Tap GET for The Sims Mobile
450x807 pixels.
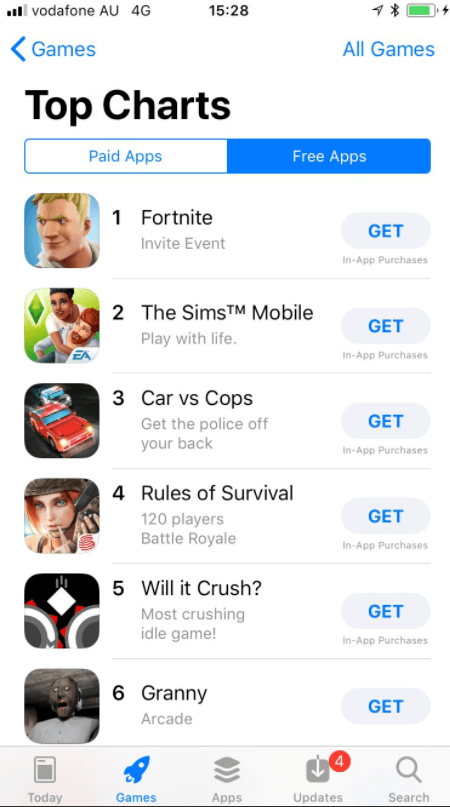(x=386, y=326)
